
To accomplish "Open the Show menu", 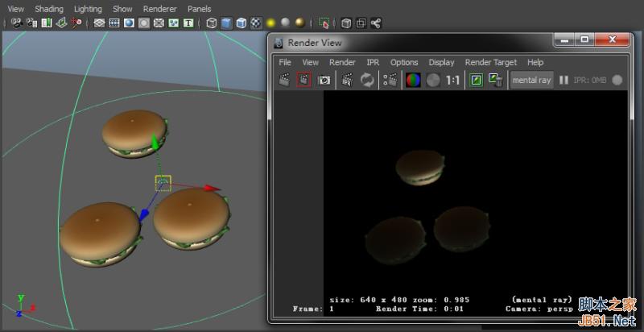I will [x=122, y=9].
